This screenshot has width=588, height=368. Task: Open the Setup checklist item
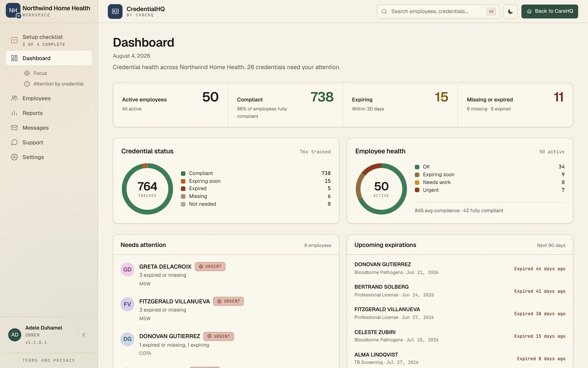[x=49, y=40]
